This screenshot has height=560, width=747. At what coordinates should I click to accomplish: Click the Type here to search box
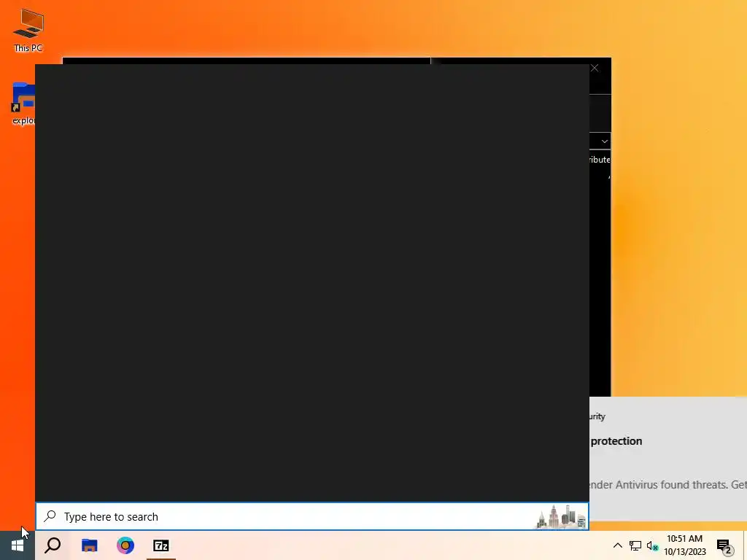click(x=312, y=517)
